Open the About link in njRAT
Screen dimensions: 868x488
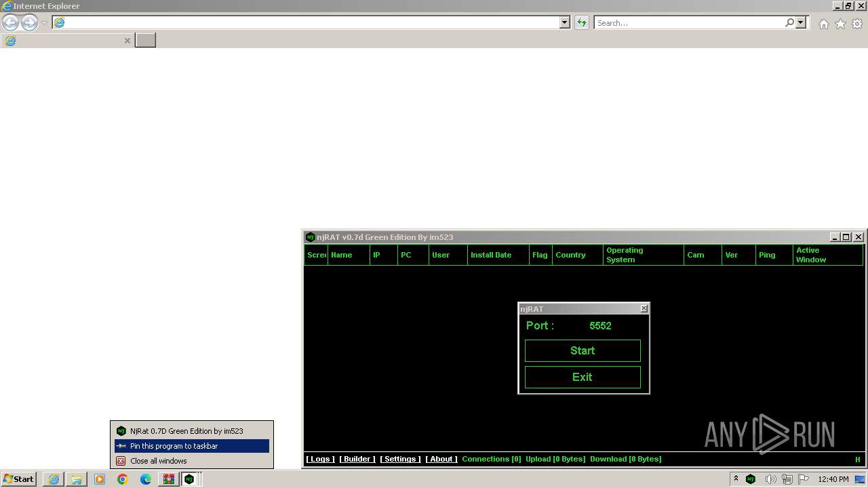point(441,459)
